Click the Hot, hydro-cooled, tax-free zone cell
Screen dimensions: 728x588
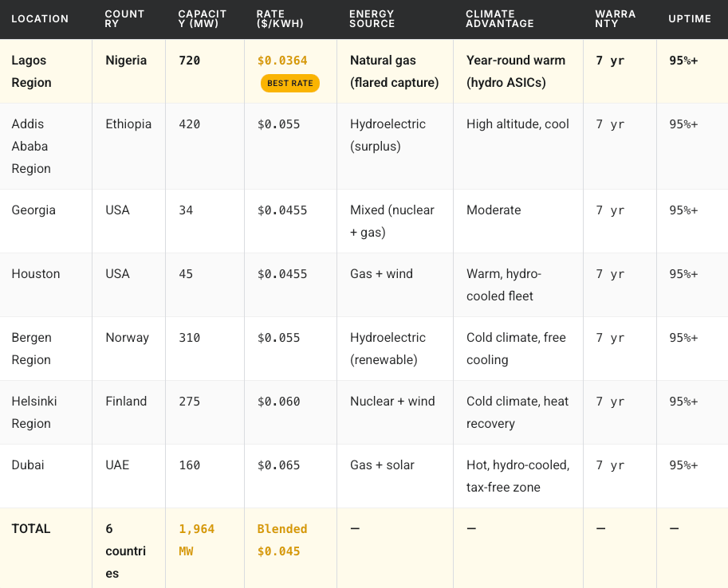coord(517,476)
